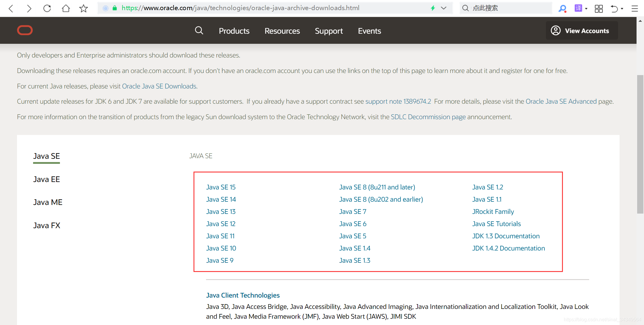Click the View Accounts button
The image size is (644, 325).
coord(582,30)
